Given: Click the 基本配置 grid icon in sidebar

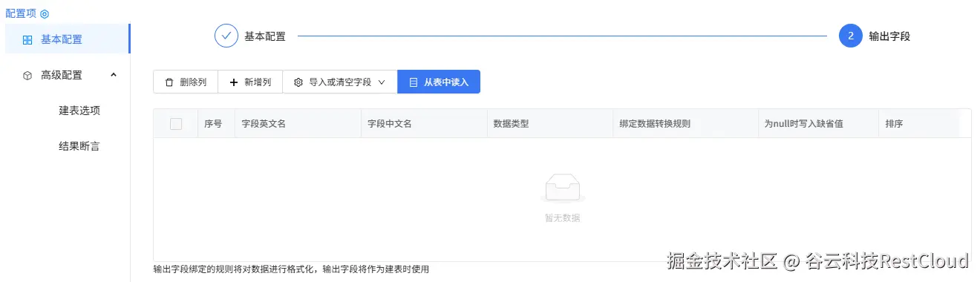Looking at the screenshot, I should [x=27, y=40].
